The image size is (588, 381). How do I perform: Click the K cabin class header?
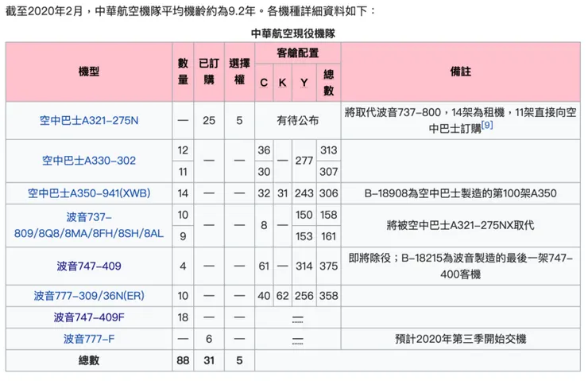pos(282,83)
